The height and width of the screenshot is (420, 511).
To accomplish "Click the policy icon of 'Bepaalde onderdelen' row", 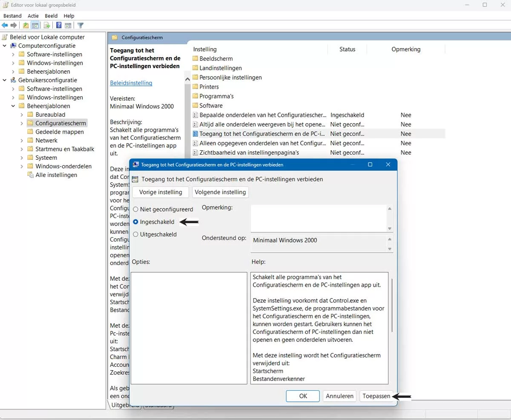I will tap(195, 115).
